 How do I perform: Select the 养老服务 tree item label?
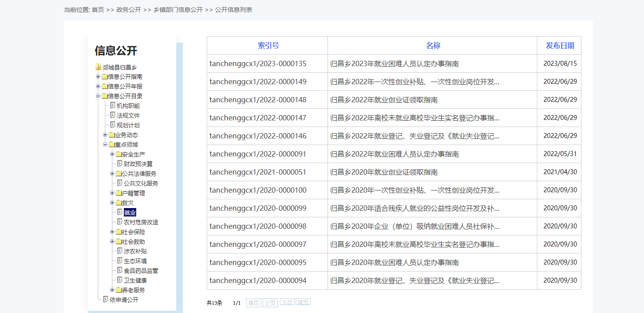(x=134, y=290)
